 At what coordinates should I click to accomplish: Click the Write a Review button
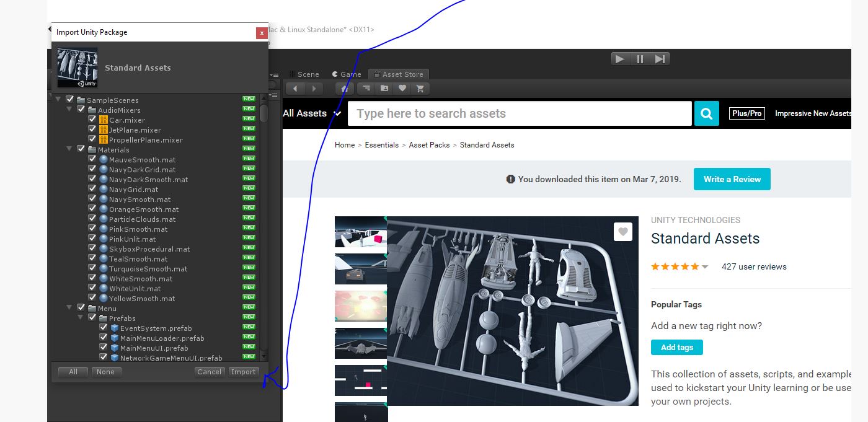pos(732,179)
